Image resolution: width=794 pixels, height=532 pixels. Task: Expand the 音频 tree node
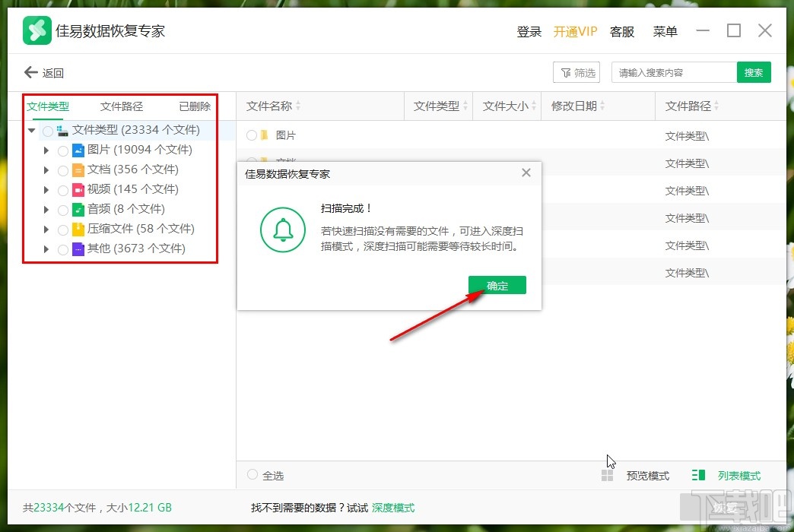(x=46, y=210)
